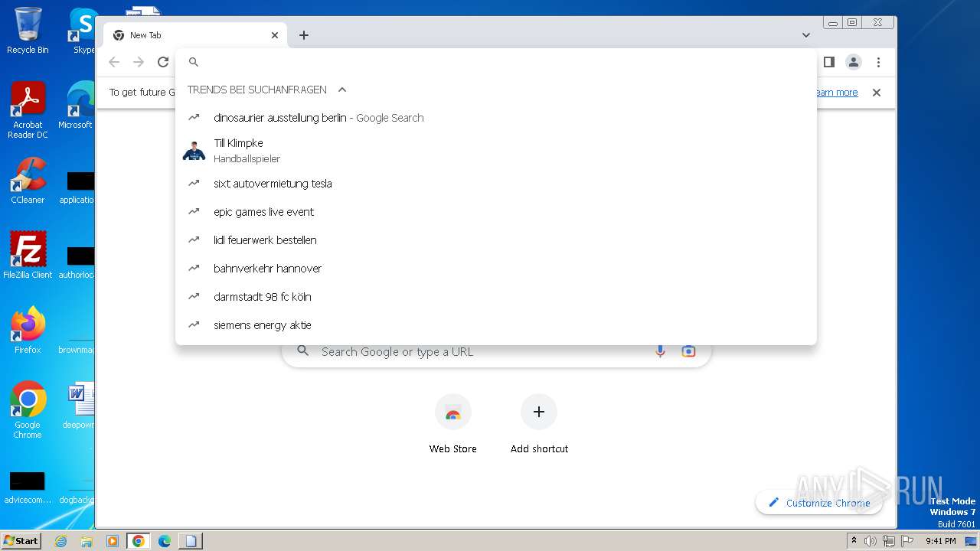Open Firefox desktop icon

[x=28, y=330]
